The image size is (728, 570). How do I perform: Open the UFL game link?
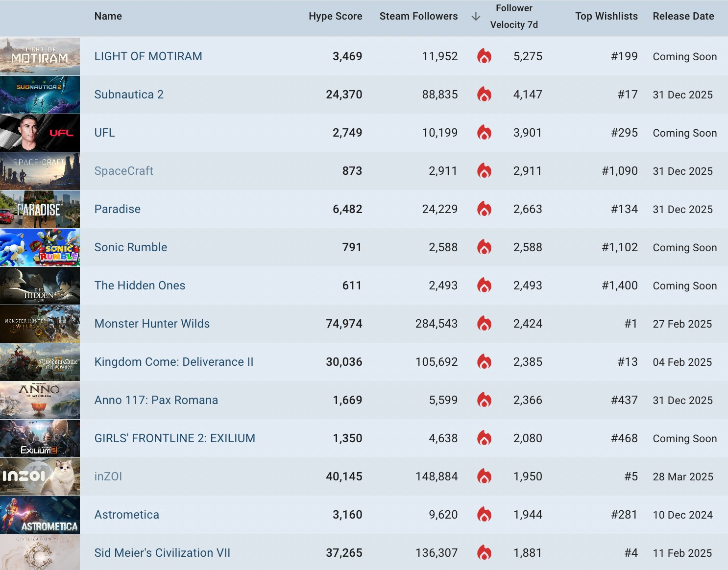(x=105, y=133)
